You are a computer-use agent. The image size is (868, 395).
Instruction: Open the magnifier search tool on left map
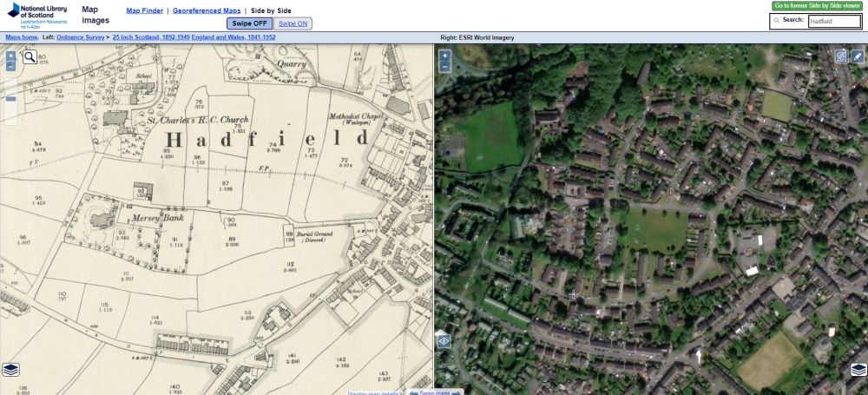click(29, 57)
